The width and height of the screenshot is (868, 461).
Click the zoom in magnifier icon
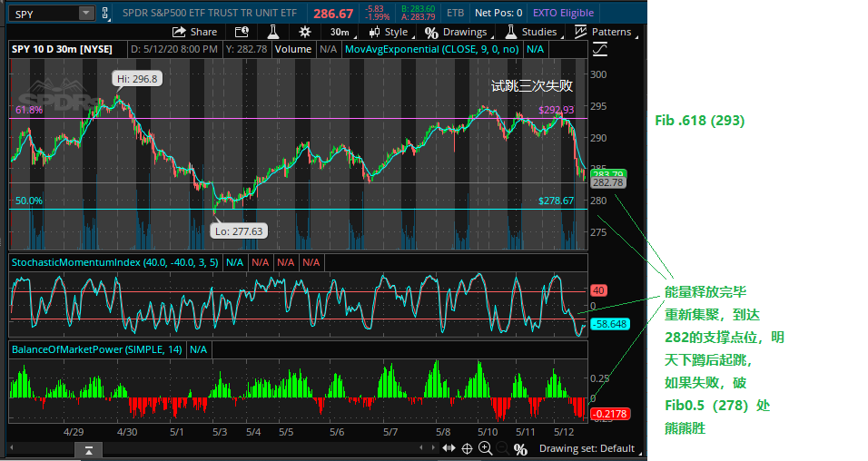click(486, 448)
